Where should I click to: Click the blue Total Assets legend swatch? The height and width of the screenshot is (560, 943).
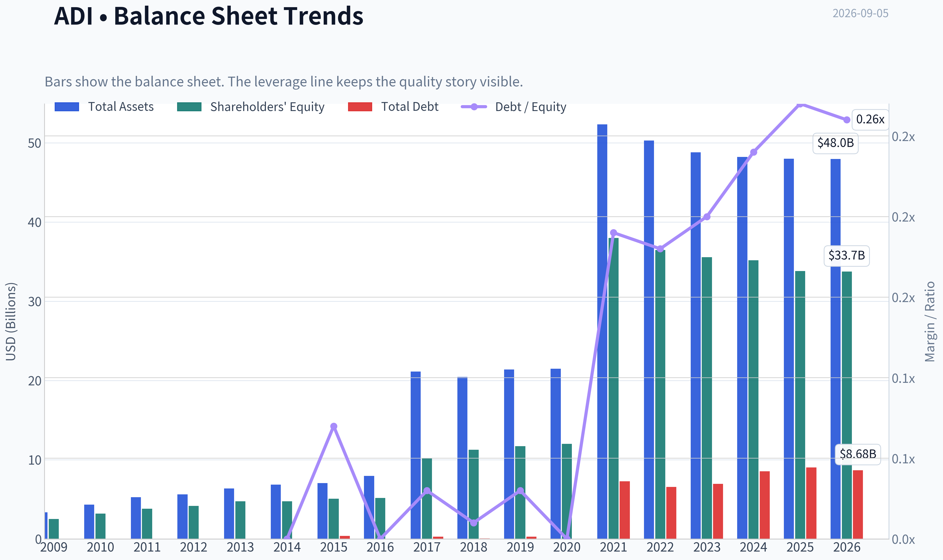pos(67,107)
